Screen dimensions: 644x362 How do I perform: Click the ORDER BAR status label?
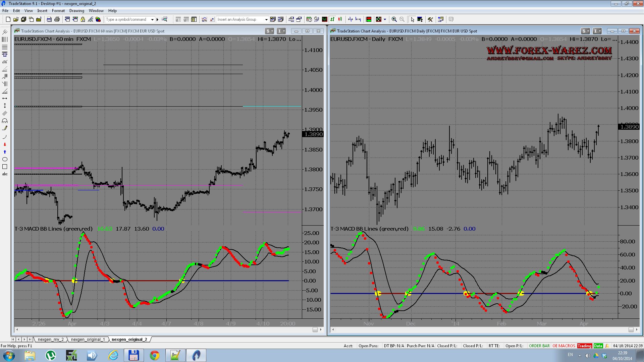[x=539, y=346]
